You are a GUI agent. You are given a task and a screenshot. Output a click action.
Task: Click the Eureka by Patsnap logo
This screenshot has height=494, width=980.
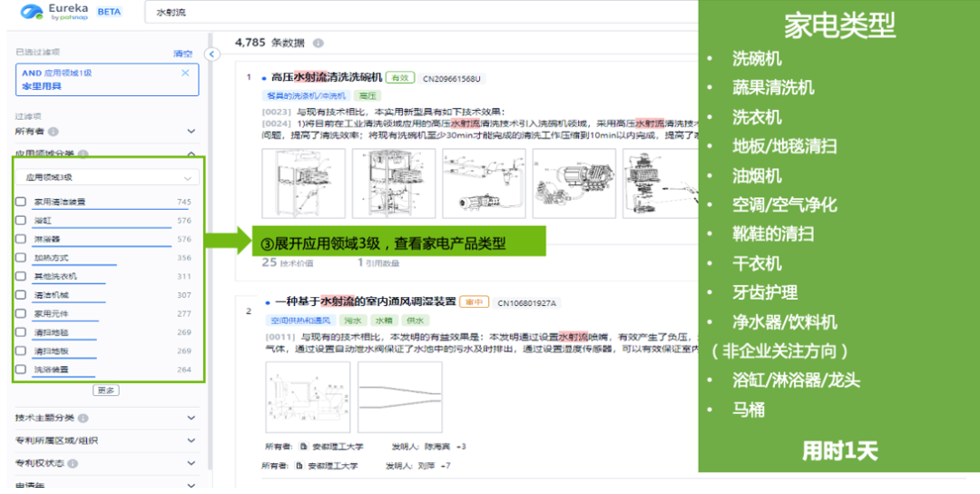[x=53, y=13]
